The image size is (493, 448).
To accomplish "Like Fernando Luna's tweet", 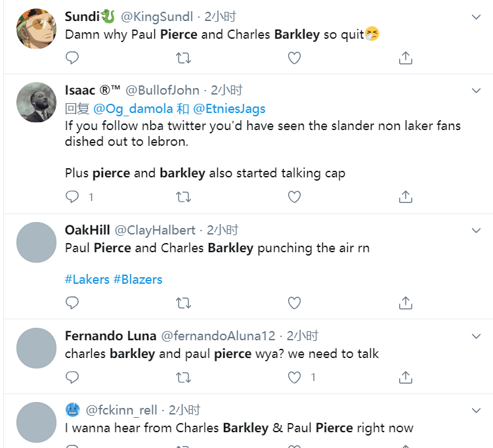I will pos(295,377).
